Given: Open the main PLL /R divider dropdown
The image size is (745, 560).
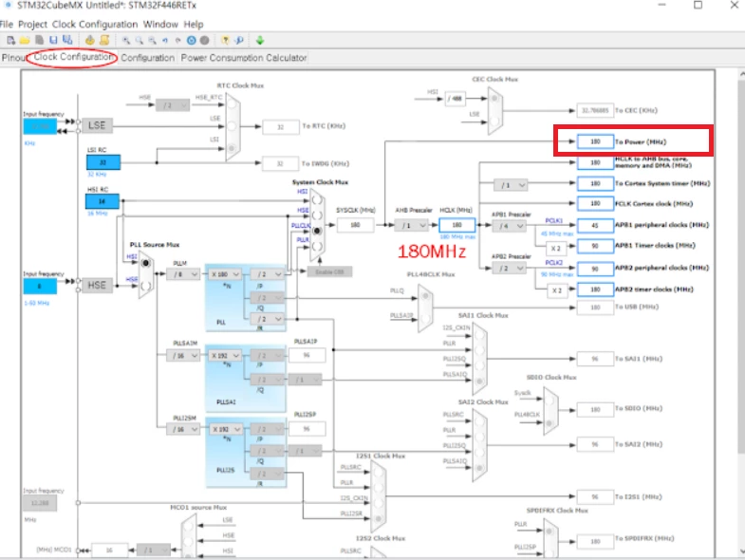Looking at the screenshot, I should (x=268, y=319).
